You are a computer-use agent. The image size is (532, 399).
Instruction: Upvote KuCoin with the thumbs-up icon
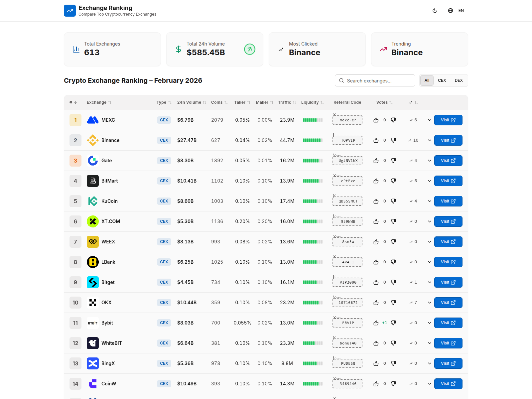(x=376, y=201)
